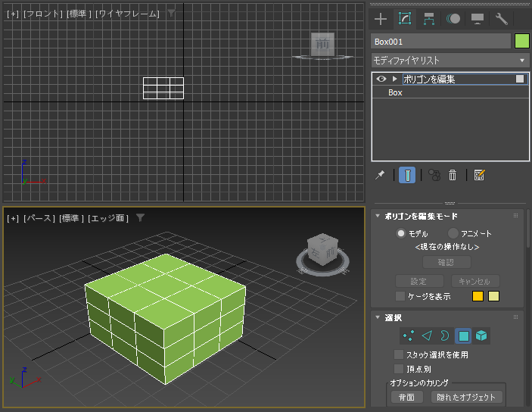Image resolution: width=532 pixels, height=412 pixels.
Task: Open the pale yellow cage color swatch
Action: point(493,296)
